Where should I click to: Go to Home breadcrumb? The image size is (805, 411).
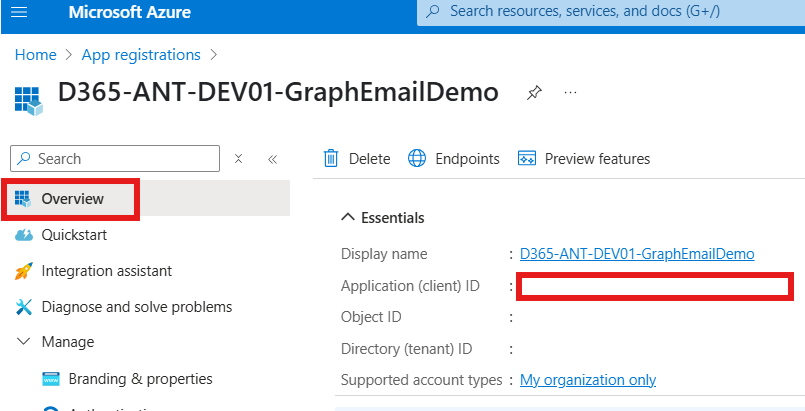coord(35,55)
